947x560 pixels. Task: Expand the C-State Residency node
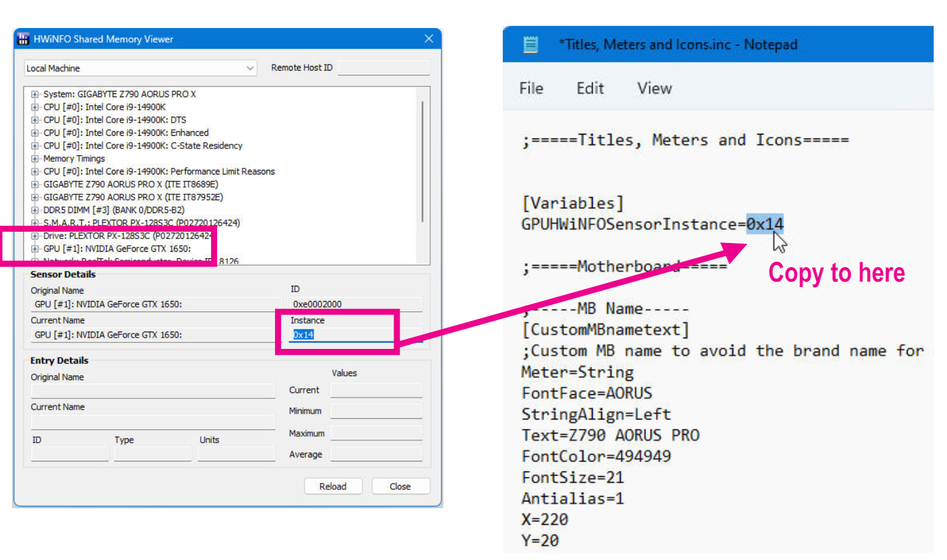click(x=35, y=146)
